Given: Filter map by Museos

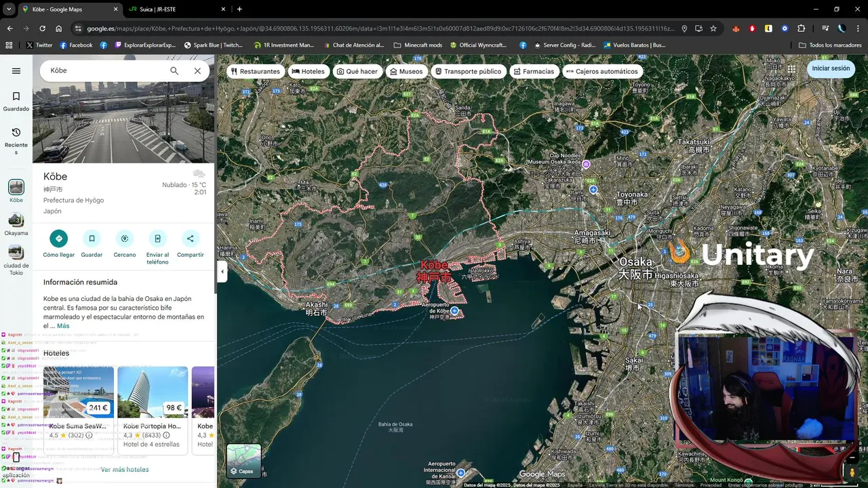Looking at the screenshot, I should [x=406, y=71].
